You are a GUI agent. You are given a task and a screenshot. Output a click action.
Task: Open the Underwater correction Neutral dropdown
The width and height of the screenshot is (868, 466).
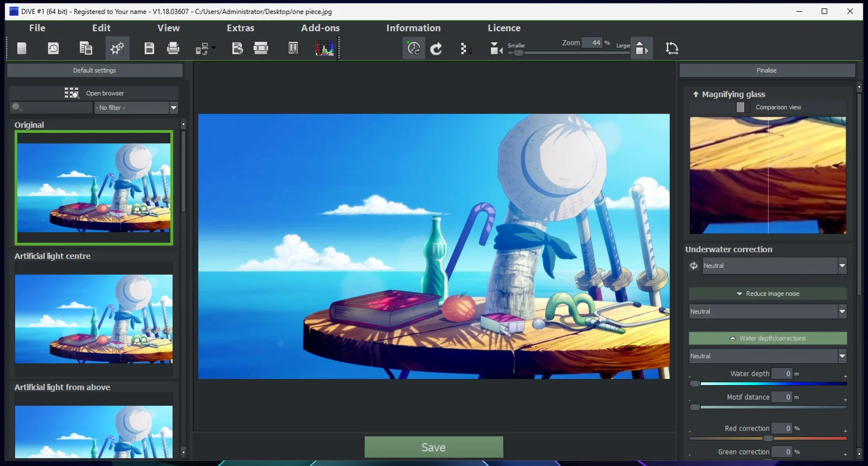point(774,266)
